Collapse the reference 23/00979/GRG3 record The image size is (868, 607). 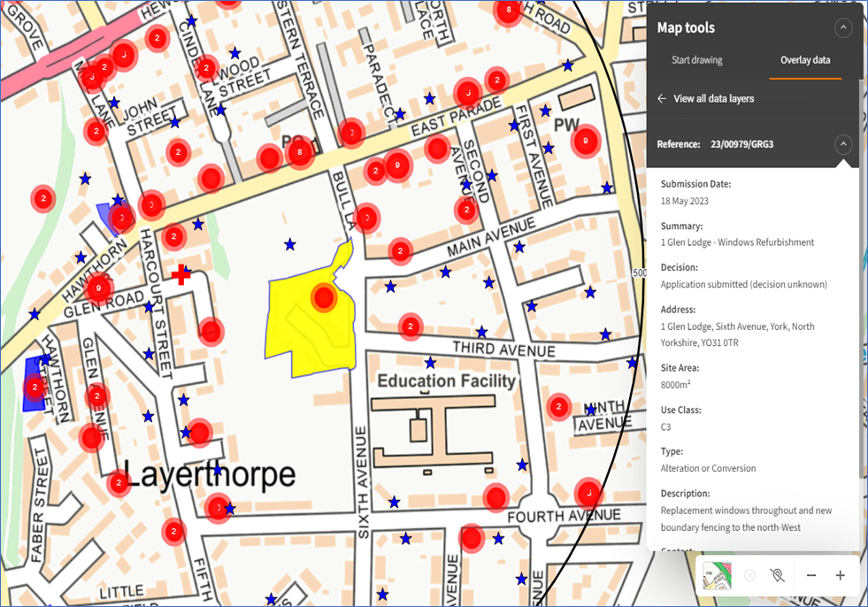click(x=843, y=143)
